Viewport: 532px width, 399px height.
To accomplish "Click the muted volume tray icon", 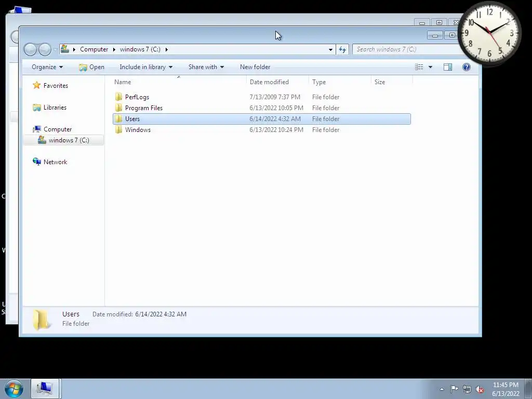I will pyautogui.click(x=480, y=389).
